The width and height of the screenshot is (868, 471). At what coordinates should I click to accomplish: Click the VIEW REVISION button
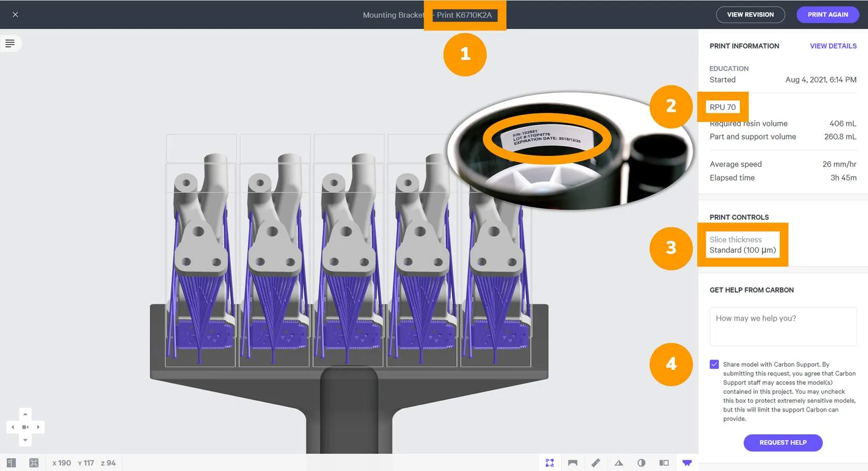(750, 14)
